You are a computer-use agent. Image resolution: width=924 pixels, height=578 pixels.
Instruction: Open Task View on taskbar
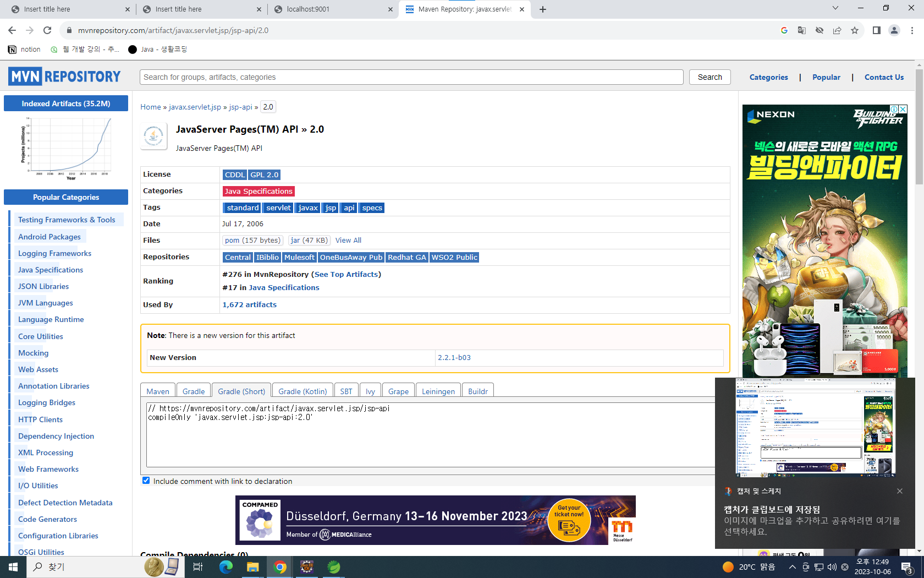tap(198, 567)
